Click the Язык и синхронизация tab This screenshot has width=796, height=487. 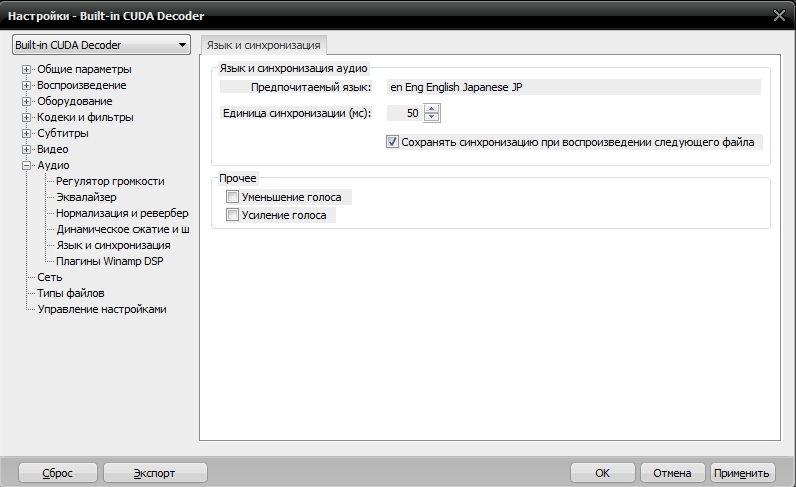click(263, 45)
